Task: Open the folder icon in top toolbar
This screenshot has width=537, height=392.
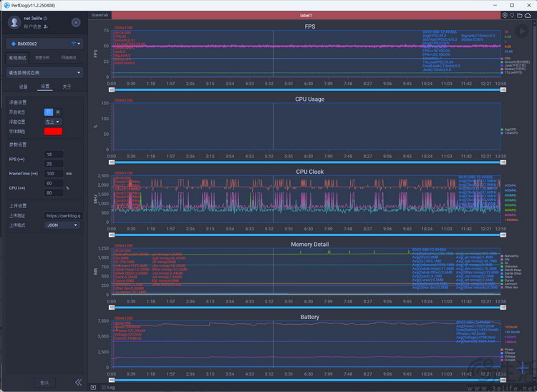Action: click(520, 15)
